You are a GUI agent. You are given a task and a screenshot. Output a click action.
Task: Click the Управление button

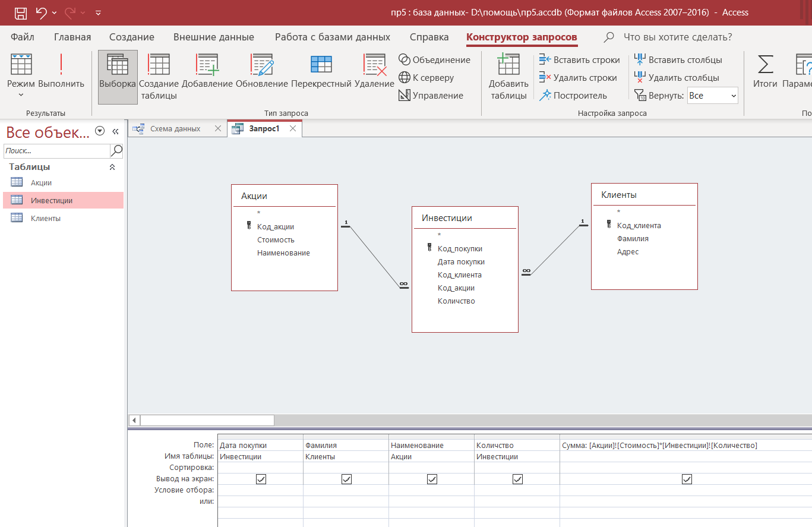click(431, 95)
